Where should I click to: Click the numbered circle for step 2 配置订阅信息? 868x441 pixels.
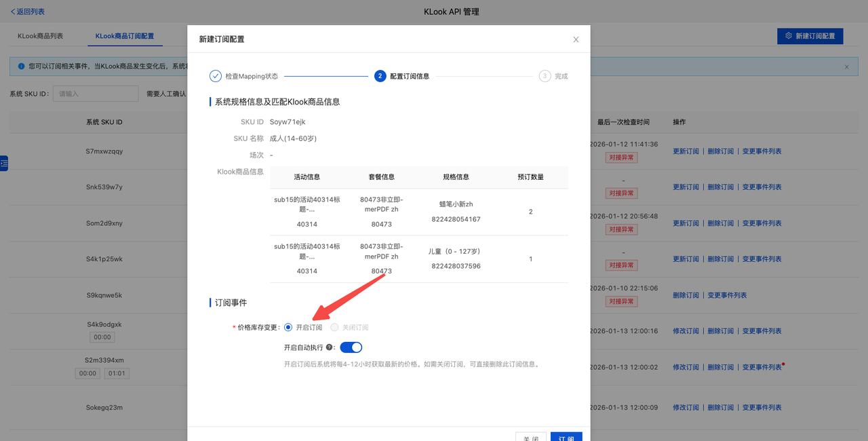[x=381, y=76]
